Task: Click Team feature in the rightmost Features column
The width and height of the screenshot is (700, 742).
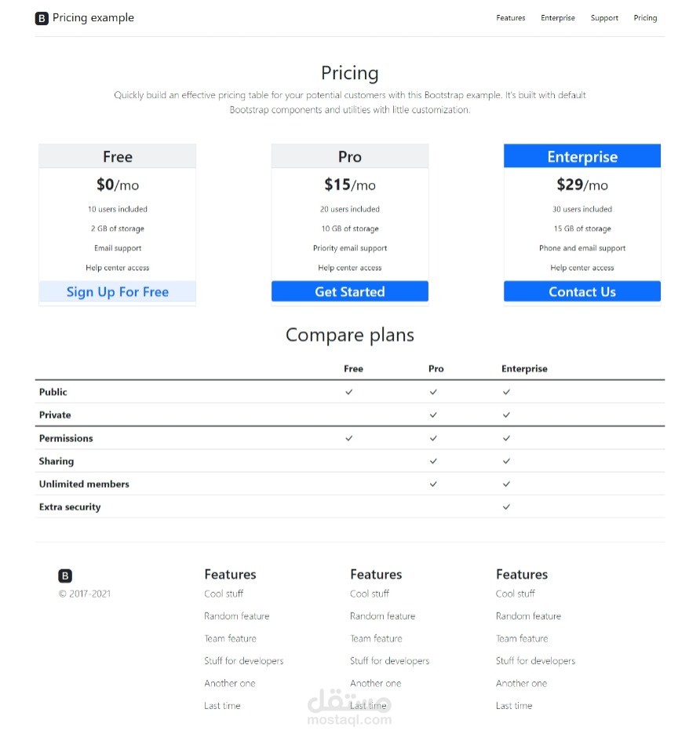Action: coord(522,638)
